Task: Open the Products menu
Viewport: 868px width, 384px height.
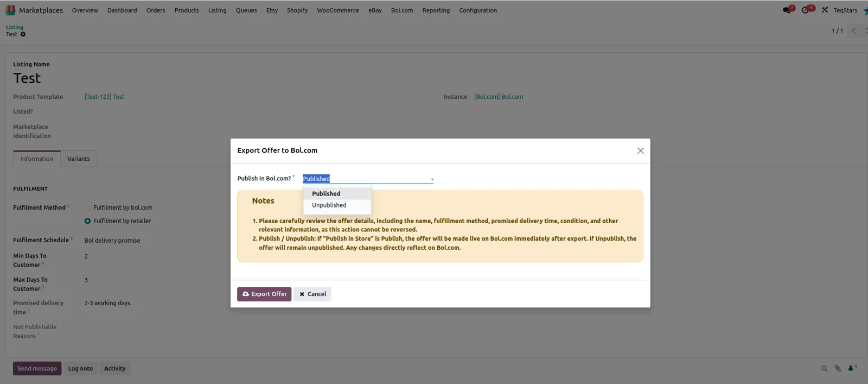Action: coord(187,10)
